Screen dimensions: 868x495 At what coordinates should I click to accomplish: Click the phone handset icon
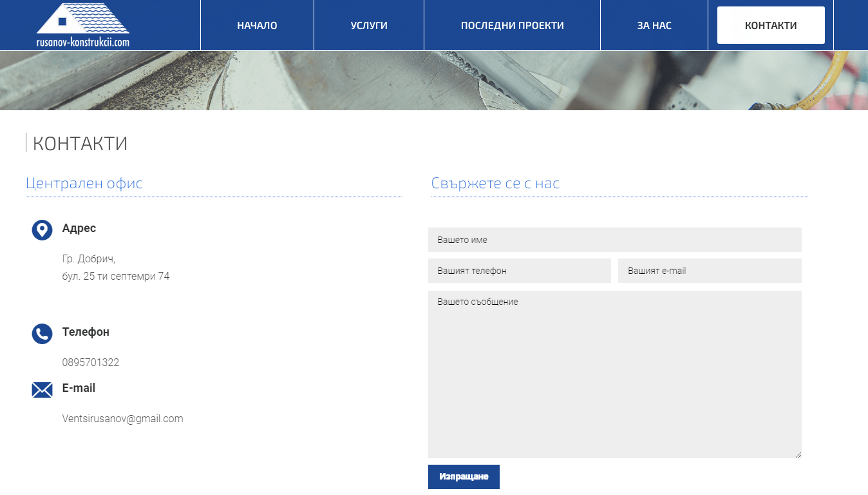pos(42,334)
